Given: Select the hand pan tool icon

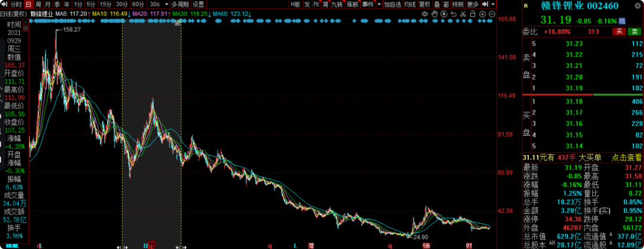Looking at the screenshot, I should click(435, 14).
